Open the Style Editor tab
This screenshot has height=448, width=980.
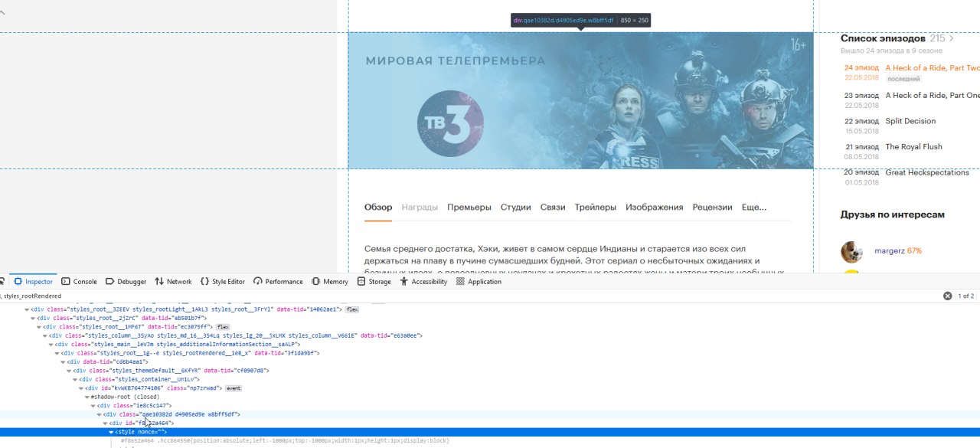point(223,282)
